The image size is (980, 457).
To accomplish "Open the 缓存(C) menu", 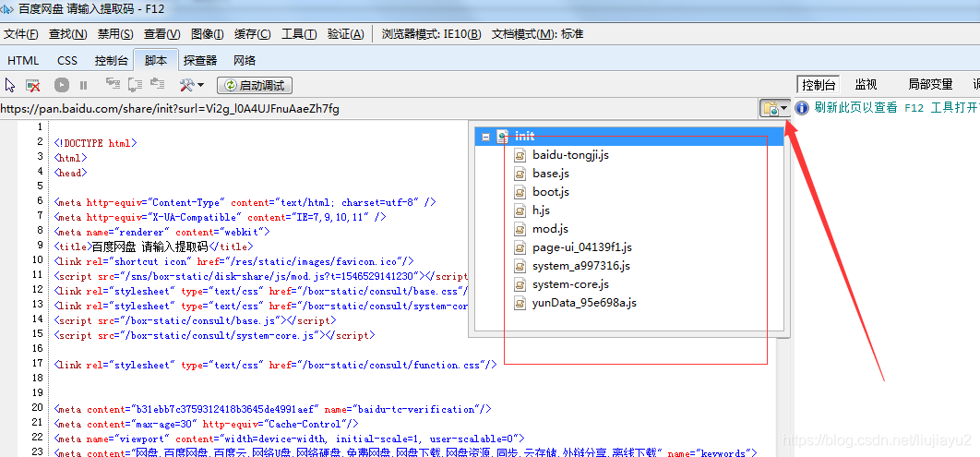I will click(253, 34).
